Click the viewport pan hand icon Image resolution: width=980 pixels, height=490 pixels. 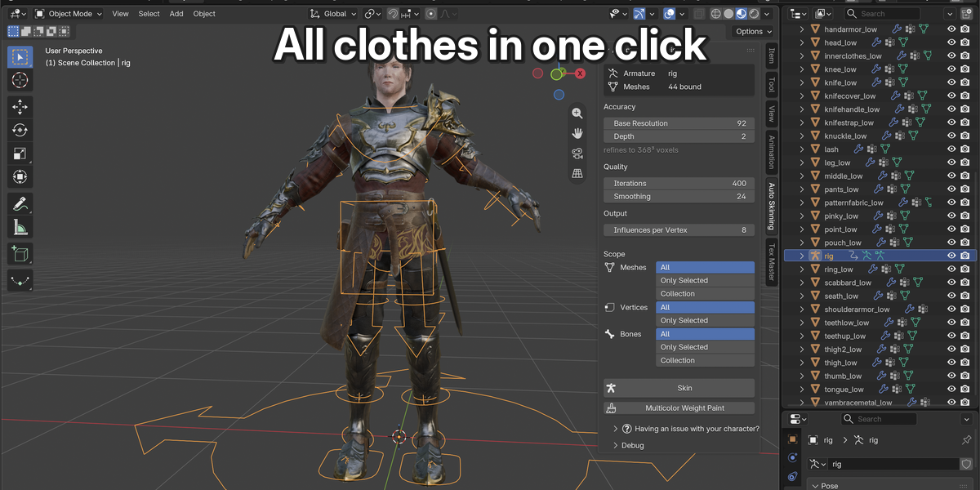(577, 133)
